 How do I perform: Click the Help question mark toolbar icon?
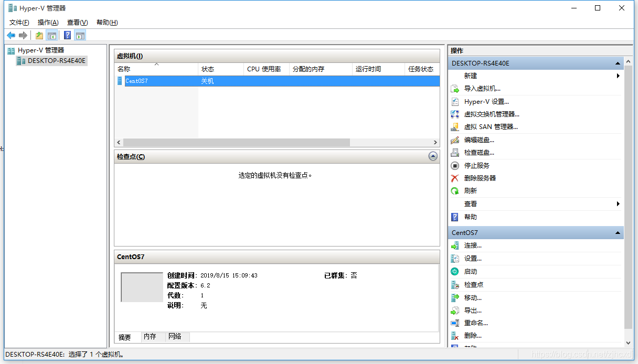pyautogui.click(x=67, y=35)
